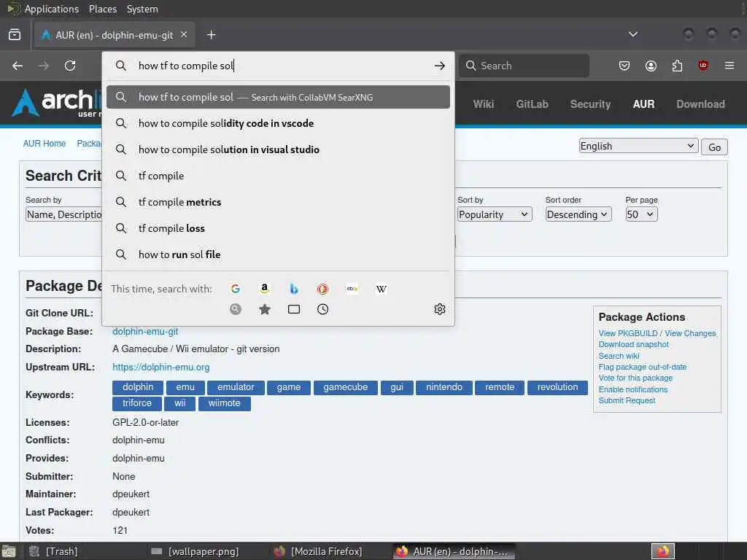Viewport: 747px width, 560px height.
Task: Search with DuckDuckGo icon
Action: pyautogui.click(x=322, y=289)
